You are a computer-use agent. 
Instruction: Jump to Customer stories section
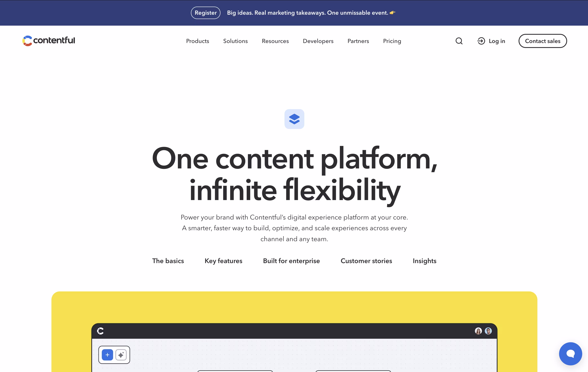coord(366,261)
